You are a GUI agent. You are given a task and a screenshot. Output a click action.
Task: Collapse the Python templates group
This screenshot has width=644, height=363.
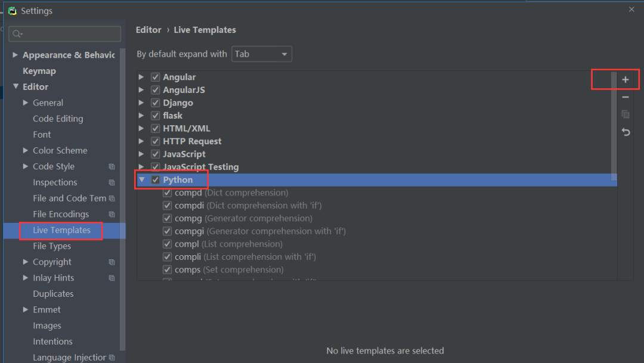pos(141,179)
